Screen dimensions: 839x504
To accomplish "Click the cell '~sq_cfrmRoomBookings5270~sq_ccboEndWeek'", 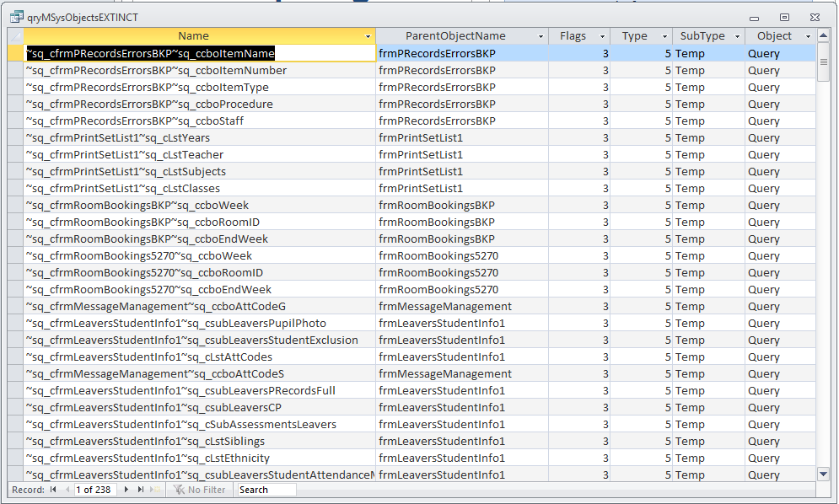I will pos(200,289).
